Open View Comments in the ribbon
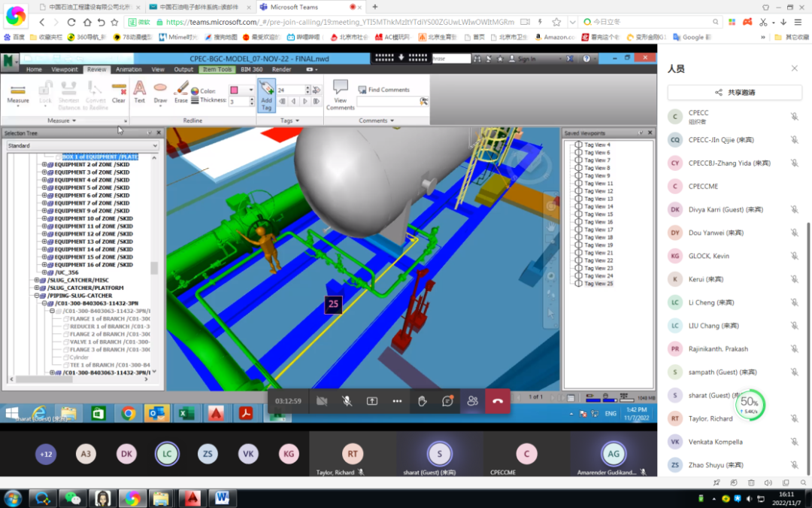 pyautogui.click(x=340, y=95)
